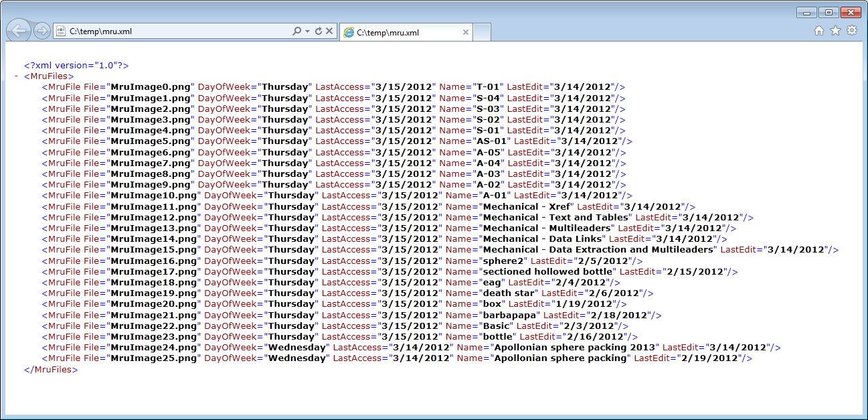Click the browser Forward arrow button
Viewport: 868px width, 420px height.
point(41,31)
